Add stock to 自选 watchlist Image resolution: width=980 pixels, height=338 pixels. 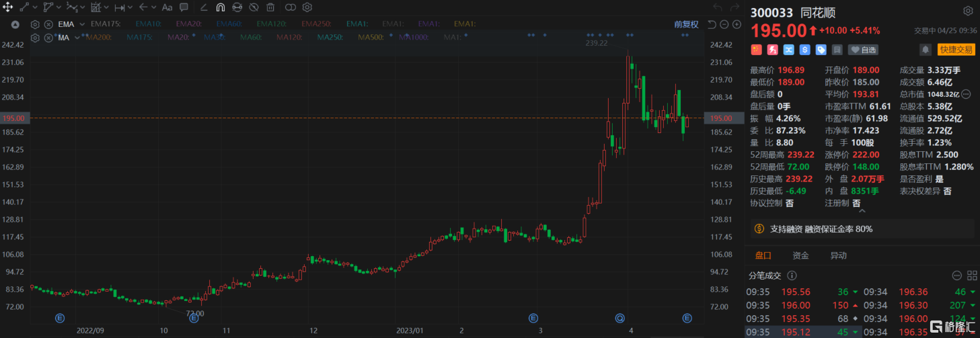pyautogui.click(x=864, y=50)
